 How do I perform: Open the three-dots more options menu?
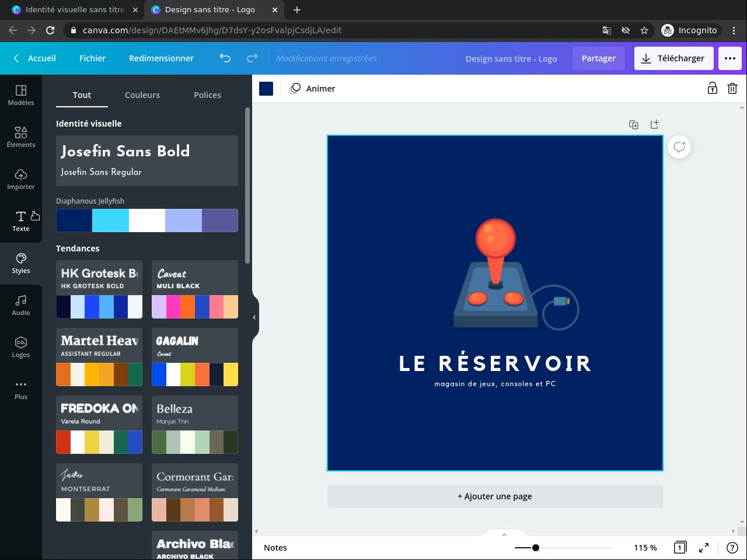tap(729, 58)
